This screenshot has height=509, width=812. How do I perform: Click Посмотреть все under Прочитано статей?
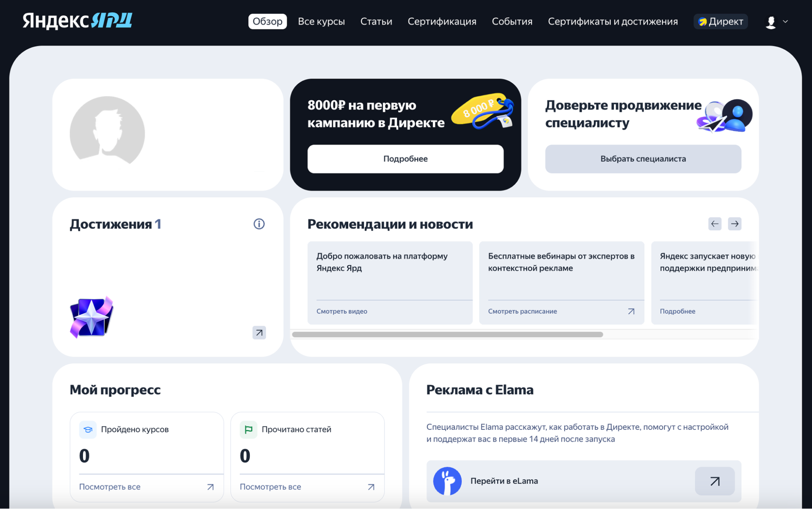271,486
